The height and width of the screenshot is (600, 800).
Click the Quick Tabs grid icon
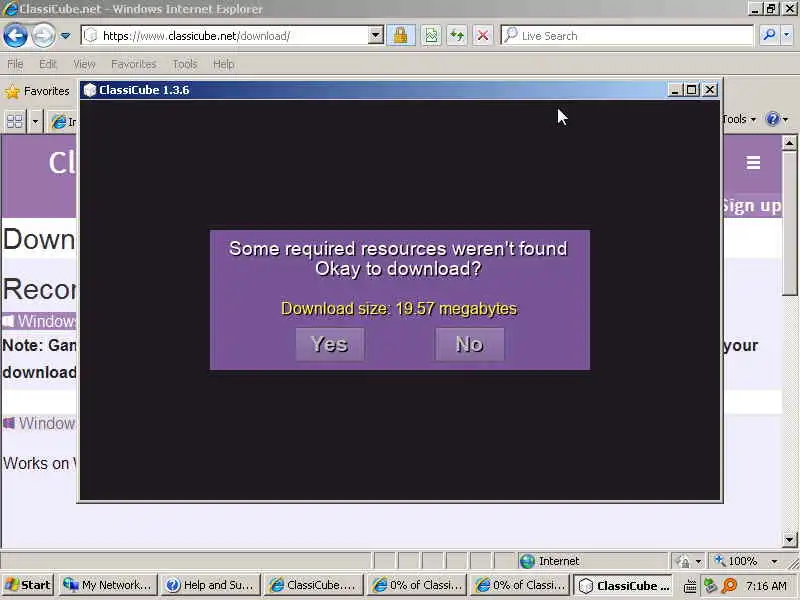pos(15,121)
